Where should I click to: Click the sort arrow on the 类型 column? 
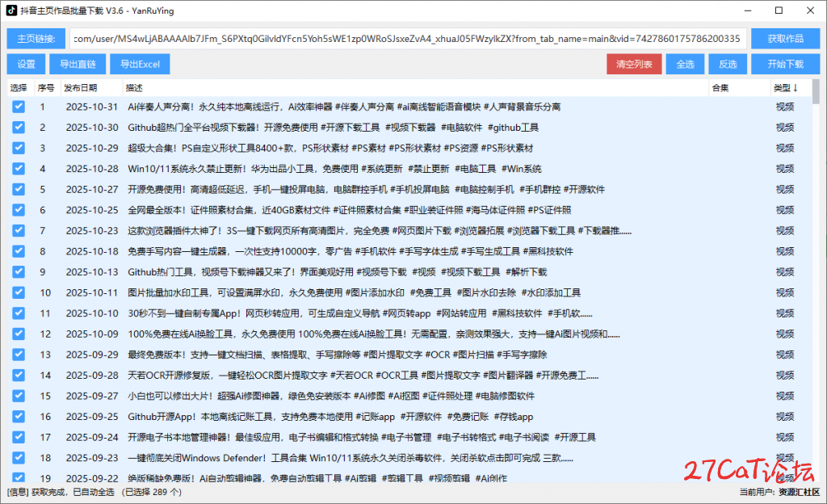click(796, 86)
